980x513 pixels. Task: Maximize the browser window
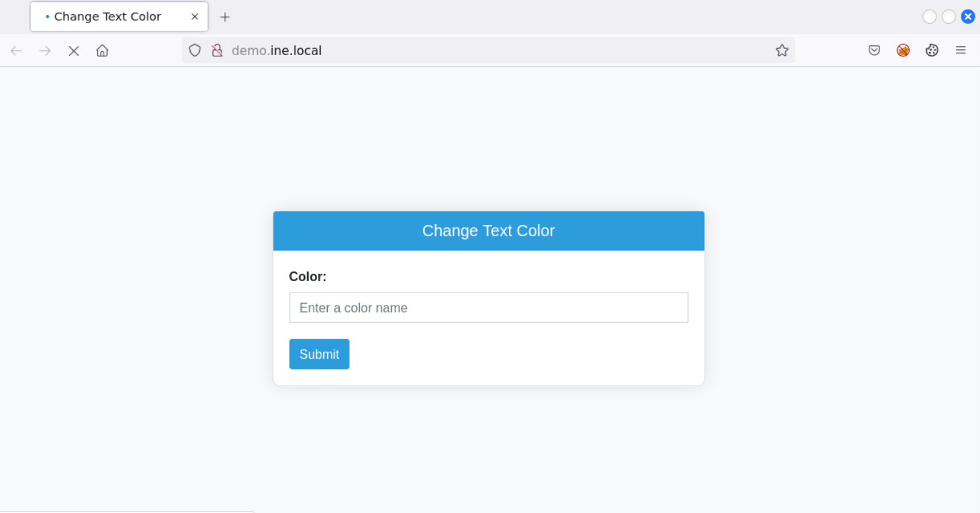(x=949, y=17)
